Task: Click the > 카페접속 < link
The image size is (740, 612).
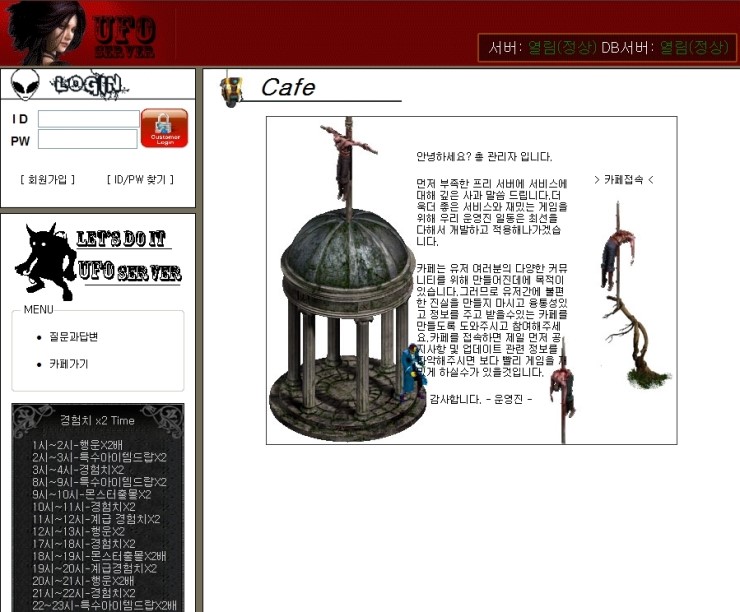Action: point(623,179)
